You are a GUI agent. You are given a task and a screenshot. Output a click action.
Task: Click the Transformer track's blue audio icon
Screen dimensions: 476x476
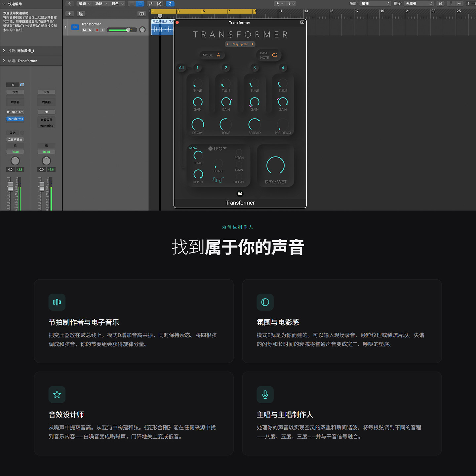(75, 27)
